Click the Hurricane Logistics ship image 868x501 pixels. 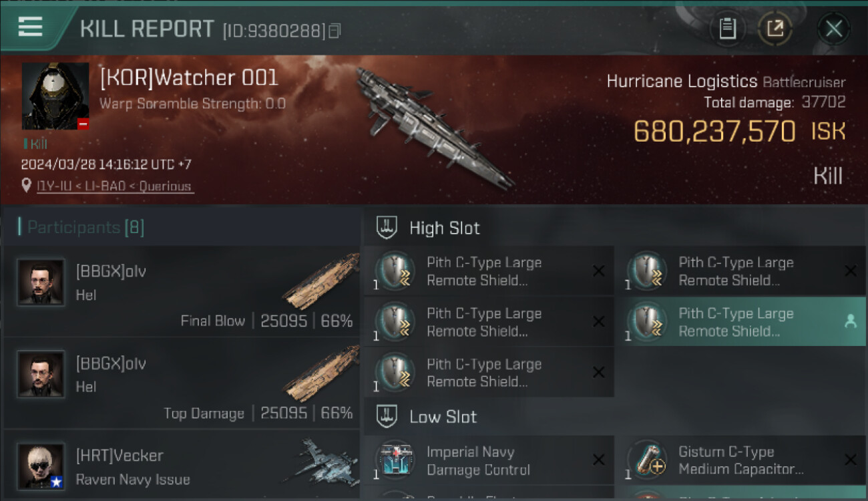click(x=434, y=127)
